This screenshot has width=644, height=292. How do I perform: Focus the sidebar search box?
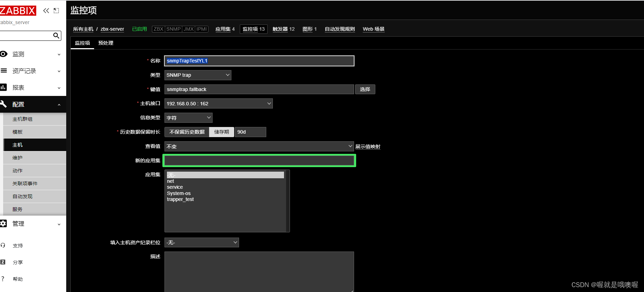click(x=26, y=36)
